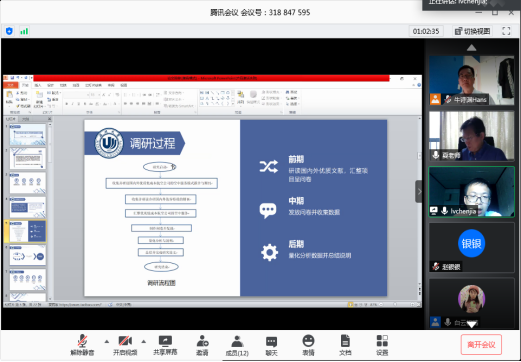Click the blue security shield icon
Viewport: 521px width, 362px height.
point(9,31)
